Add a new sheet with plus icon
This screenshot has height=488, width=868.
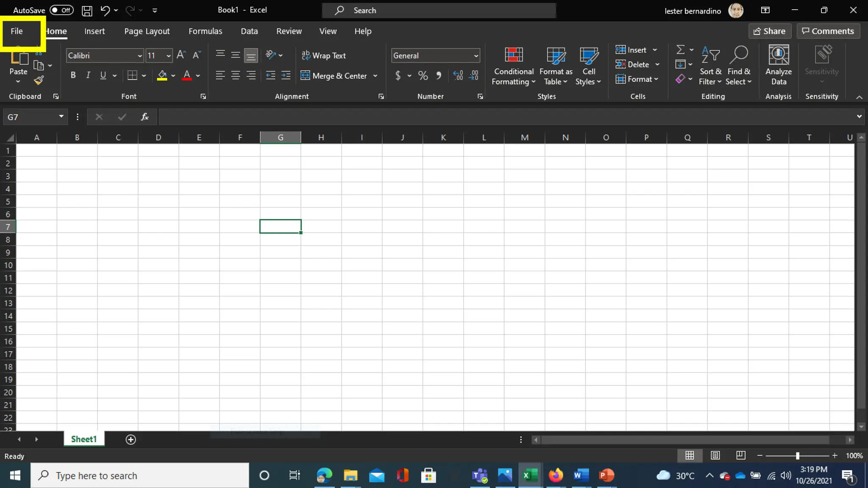point(131,440)
